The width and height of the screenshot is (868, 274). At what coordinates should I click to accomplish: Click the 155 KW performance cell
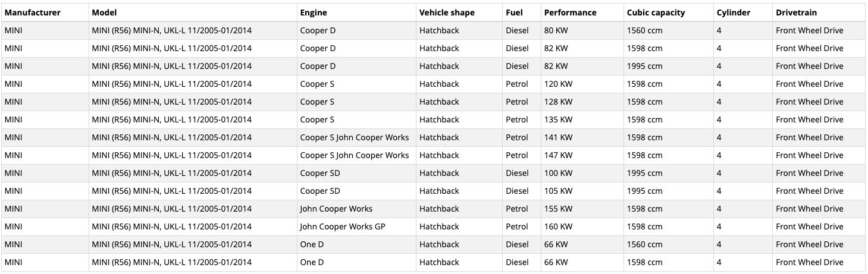point(558,209)
